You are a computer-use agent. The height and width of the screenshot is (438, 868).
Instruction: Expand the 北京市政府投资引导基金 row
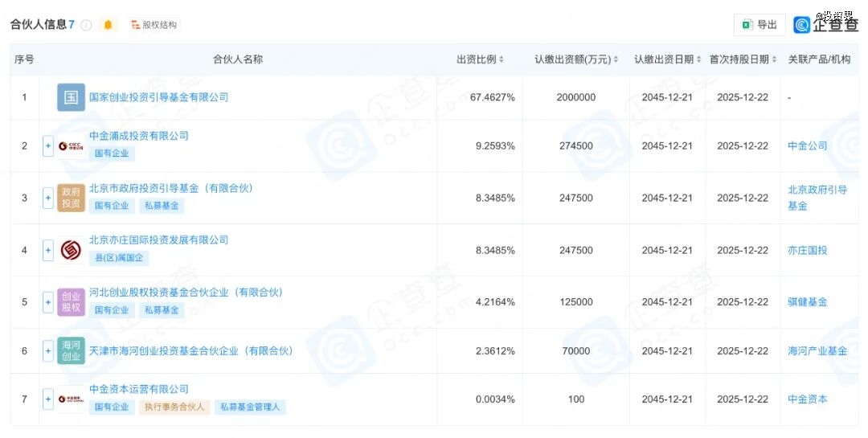coord(48,199)
